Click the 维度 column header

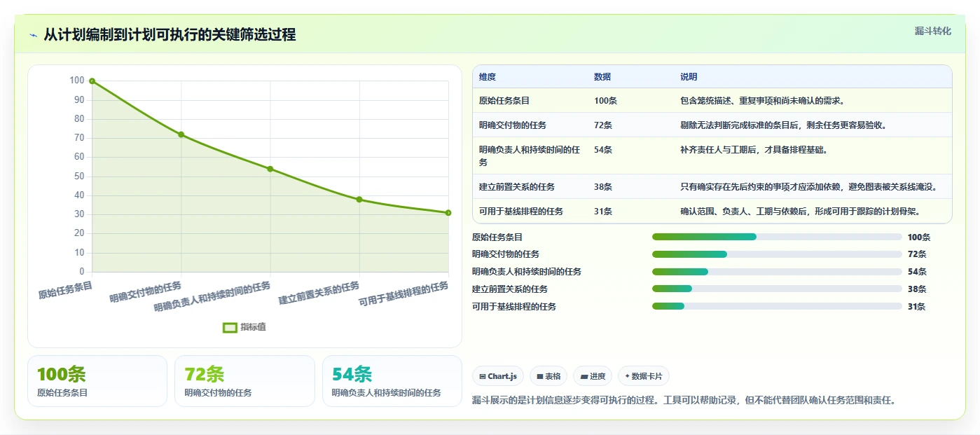(488, 77)
